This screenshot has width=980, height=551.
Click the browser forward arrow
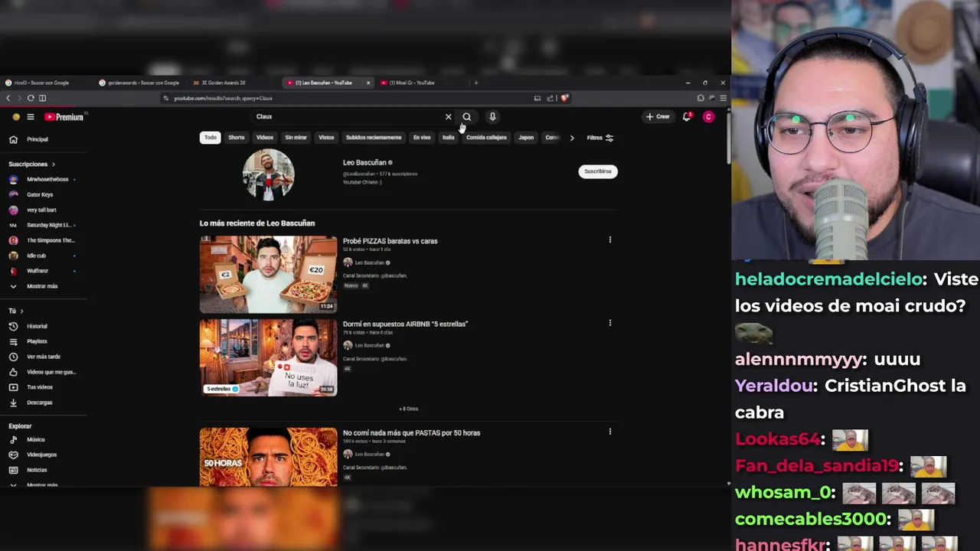(x=19, y=98)
